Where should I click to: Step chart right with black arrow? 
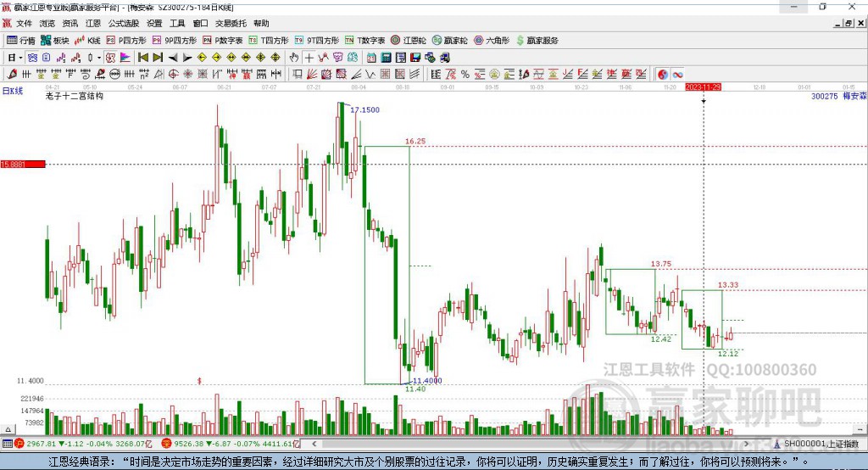(187, 58)
